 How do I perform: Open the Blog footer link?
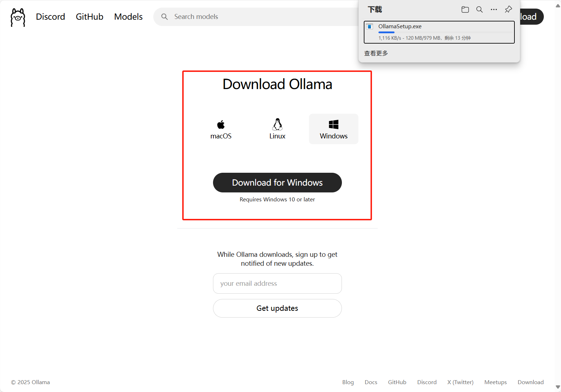click(x=348, y=382)
